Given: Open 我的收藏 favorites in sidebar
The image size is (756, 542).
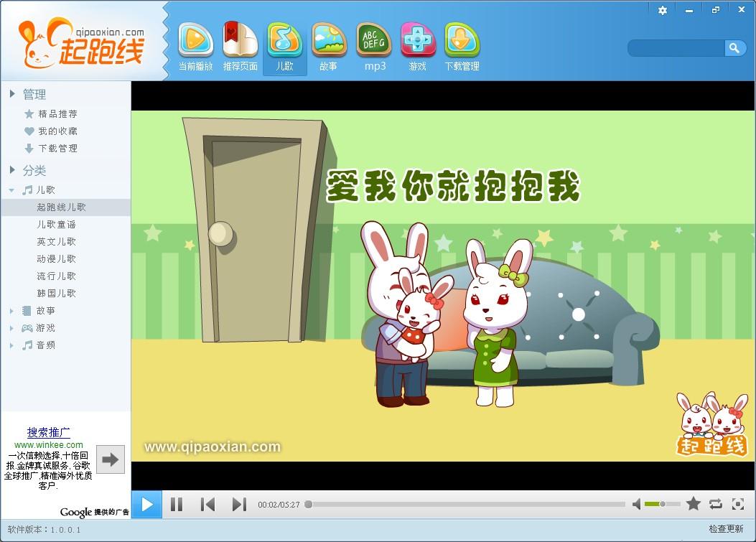Looking at the screenshot, I should point(57,131).
